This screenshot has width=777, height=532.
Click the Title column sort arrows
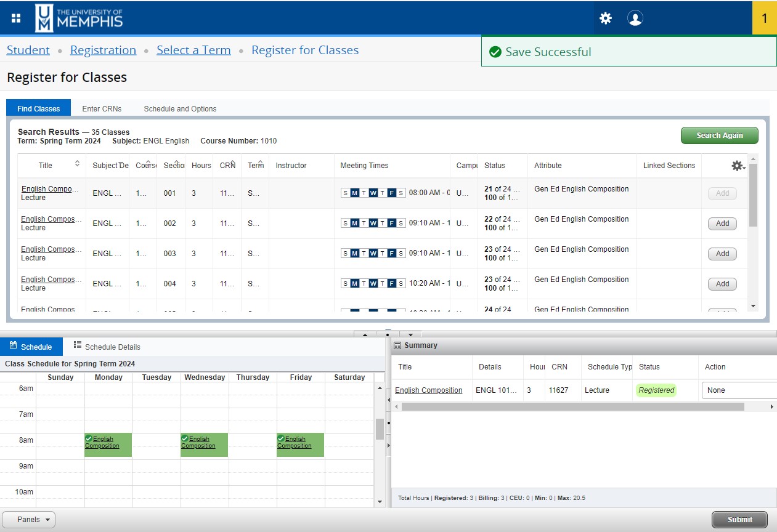coord(77,164)
